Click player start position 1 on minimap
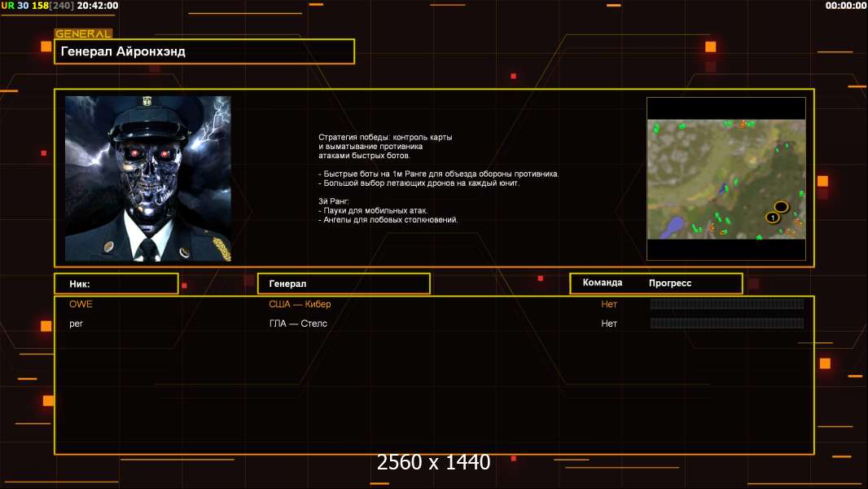Screen dimensions: 868x489 click(x=772, y=218)
